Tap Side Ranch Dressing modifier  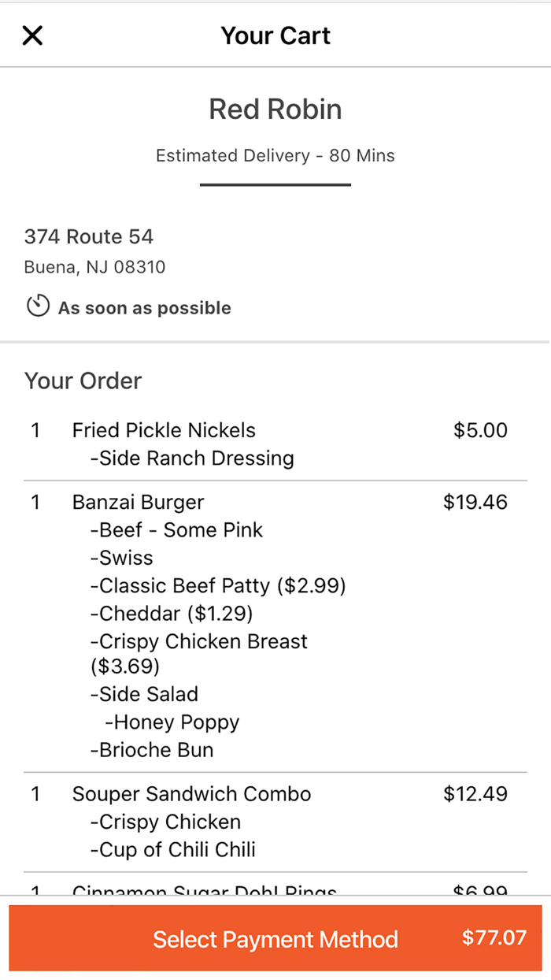(x=192, y=458)
